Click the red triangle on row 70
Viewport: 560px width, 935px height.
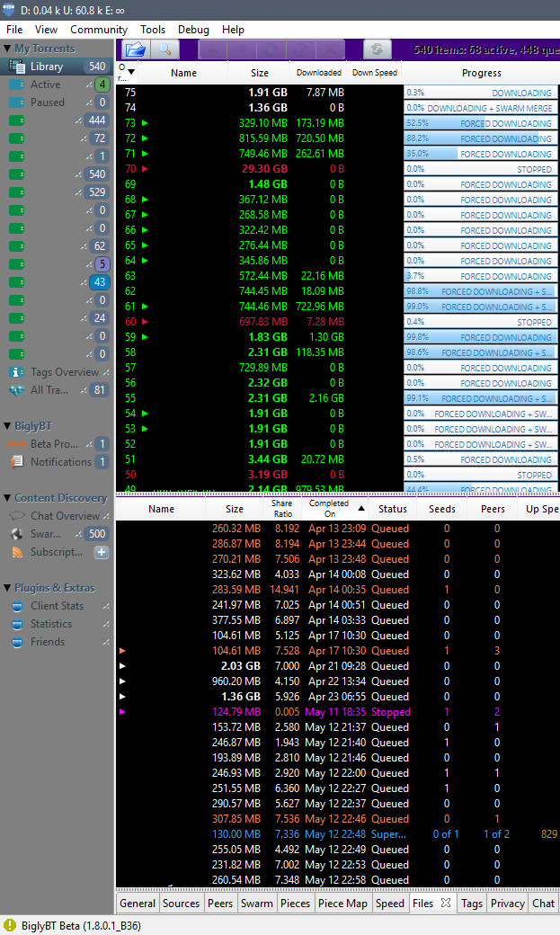145,169
